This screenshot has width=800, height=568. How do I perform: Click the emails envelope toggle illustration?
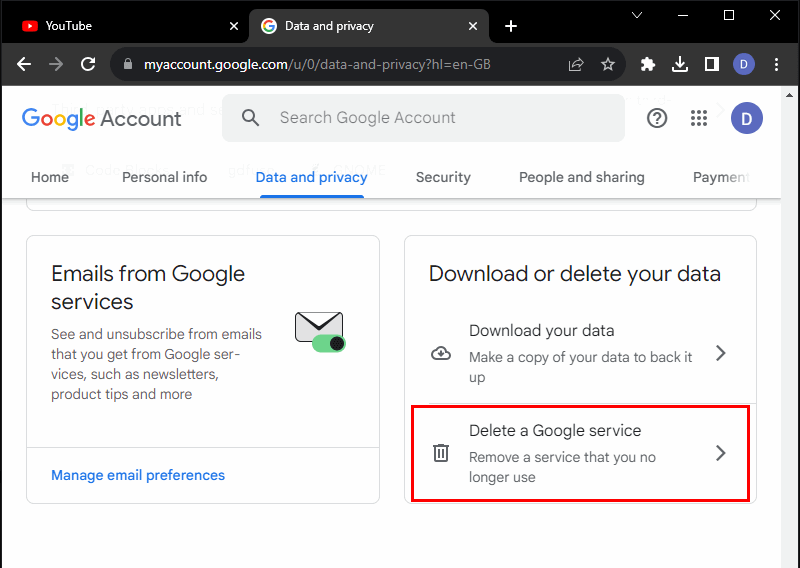pyautogui.click(x=320, y=331)
